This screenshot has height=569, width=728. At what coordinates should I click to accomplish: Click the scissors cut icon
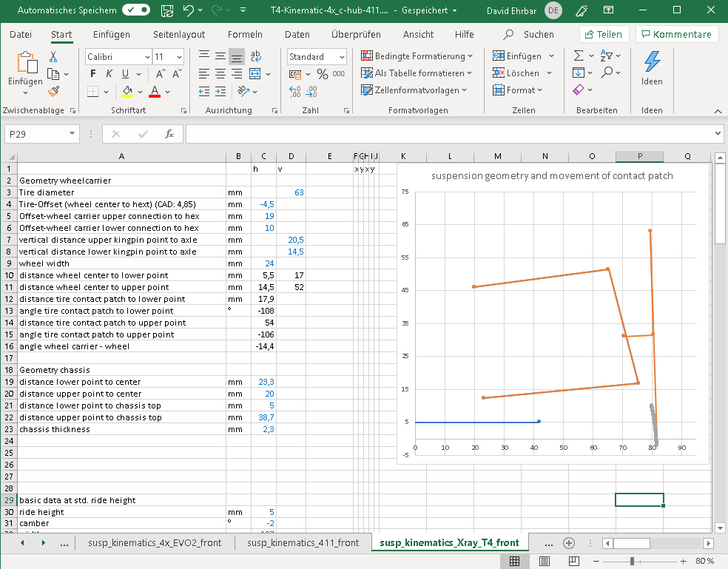pyautogui.click(x=53, y=56)
